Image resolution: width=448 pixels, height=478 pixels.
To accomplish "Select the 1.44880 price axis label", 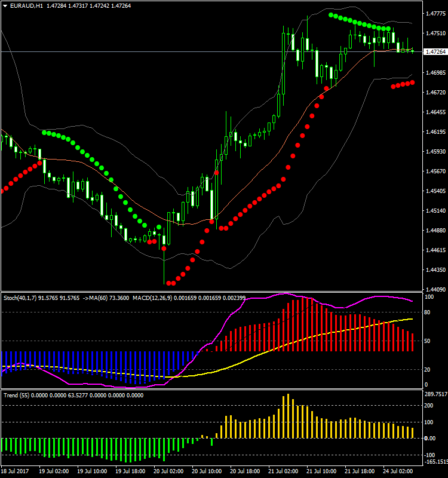I will point(435,231).
